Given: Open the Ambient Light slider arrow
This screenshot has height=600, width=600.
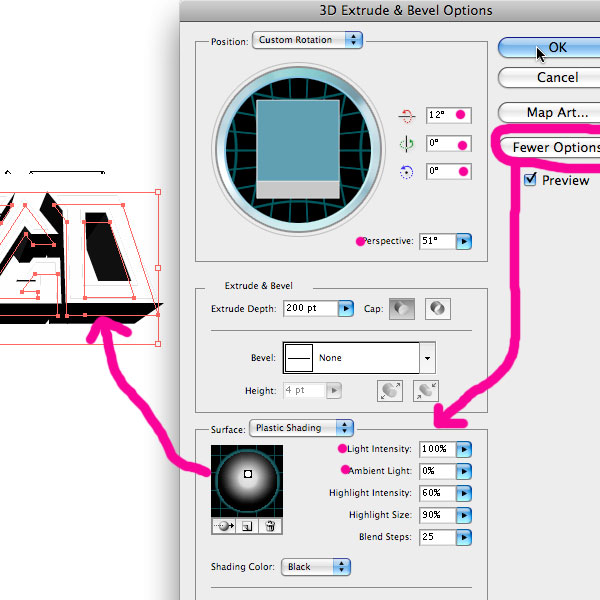Looking at the screenshot, I should tap(464, 471).
